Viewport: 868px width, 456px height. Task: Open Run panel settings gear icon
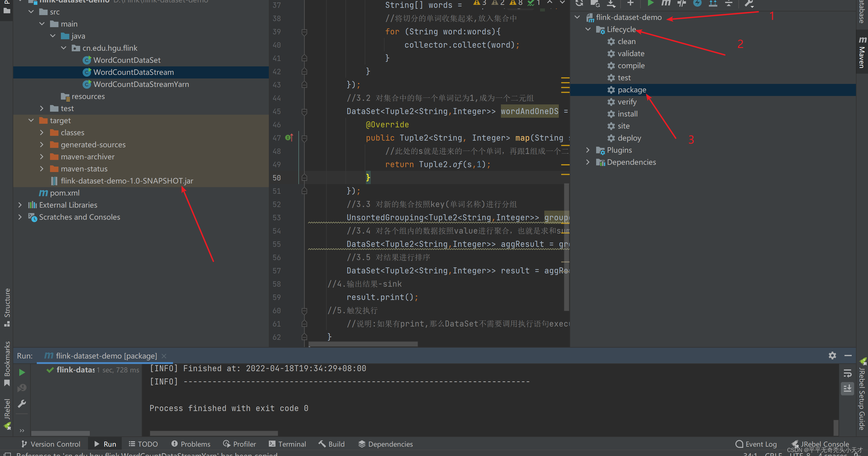pos(832,356)
